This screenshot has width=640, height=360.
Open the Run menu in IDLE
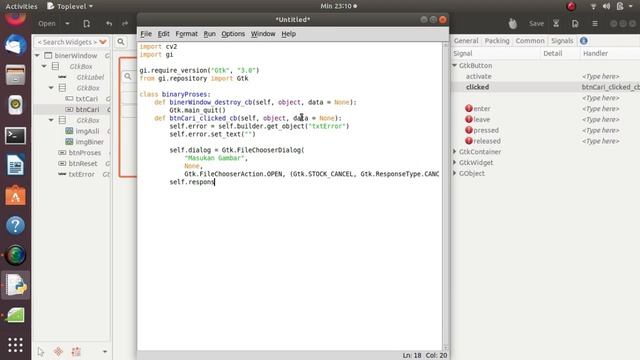pos(209,34)
